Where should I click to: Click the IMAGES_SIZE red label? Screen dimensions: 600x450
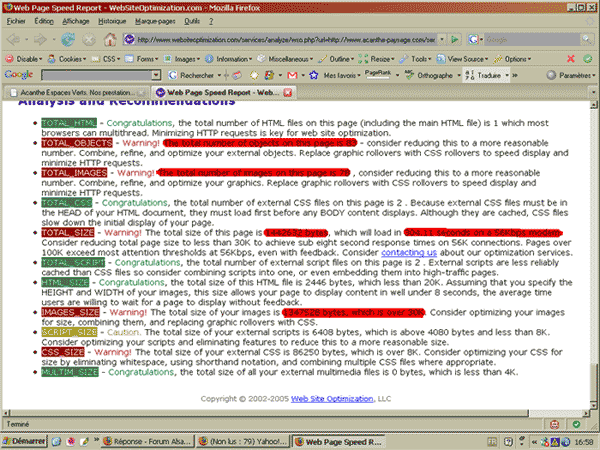(x=70, y=312)
